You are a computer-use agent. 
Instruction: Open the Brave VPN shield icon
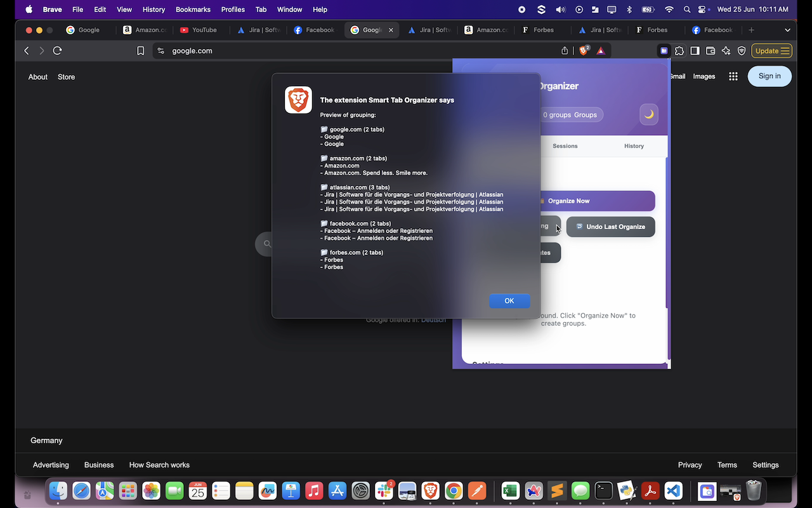[741, 51]
